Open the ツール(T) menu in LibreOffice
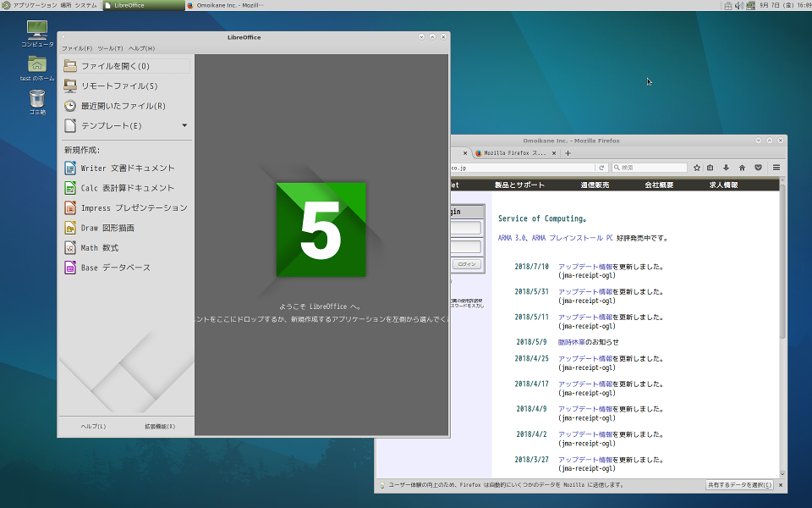 click(110, 48)
